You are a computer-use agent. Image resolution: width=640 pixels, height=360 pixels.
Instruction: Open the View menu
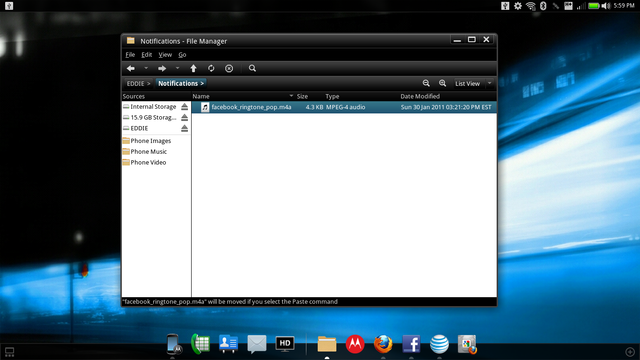[x=165, y=55]
